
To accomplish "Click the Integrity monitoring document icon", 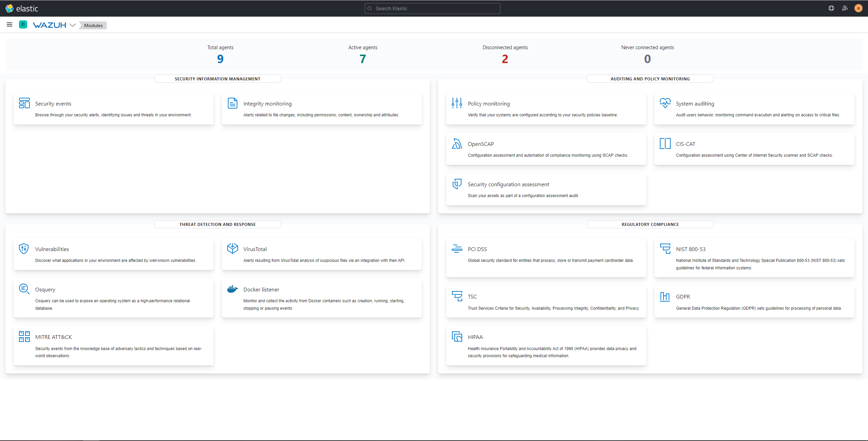I will [232, 103].
